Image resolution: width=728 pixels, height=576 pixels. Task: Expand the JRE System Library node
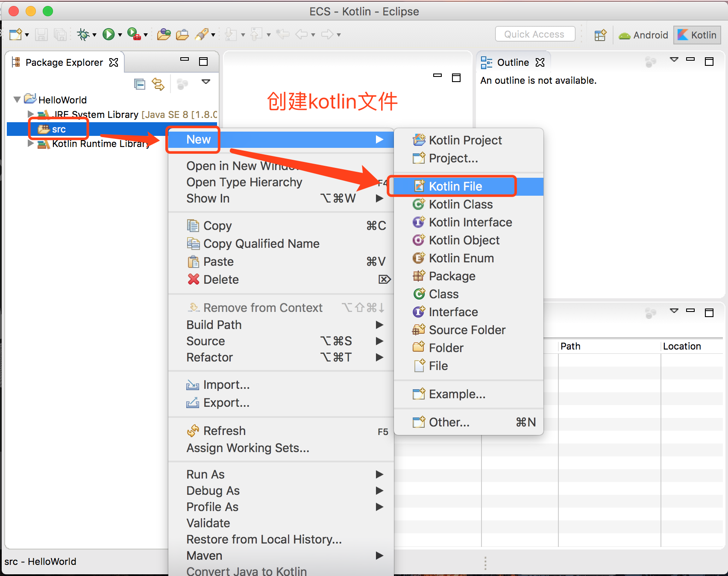tap(30, 114)
